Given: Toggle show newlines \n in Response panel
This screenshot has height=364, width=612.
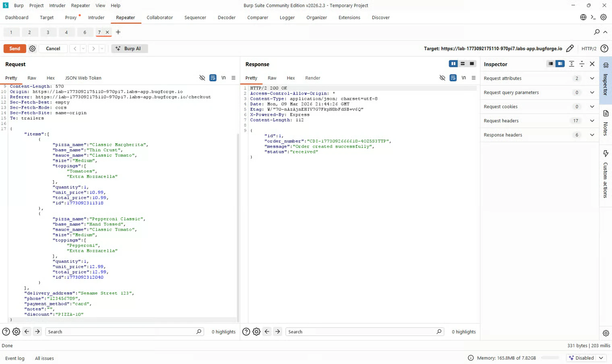Looking at the screenshot, I should click(x=464, y=78).
